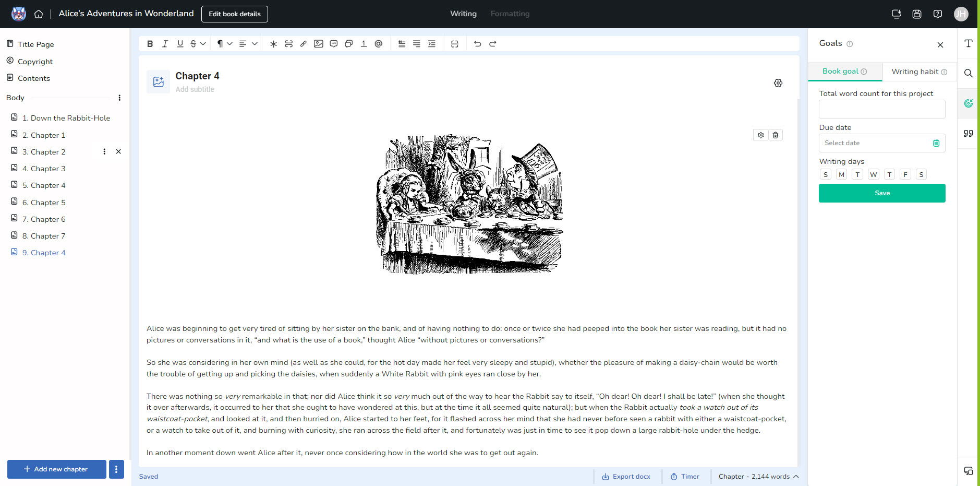Screen dimensions: 980x486
Task: Insert an image with the toolbar icon
Action: [x=319, y=44]
